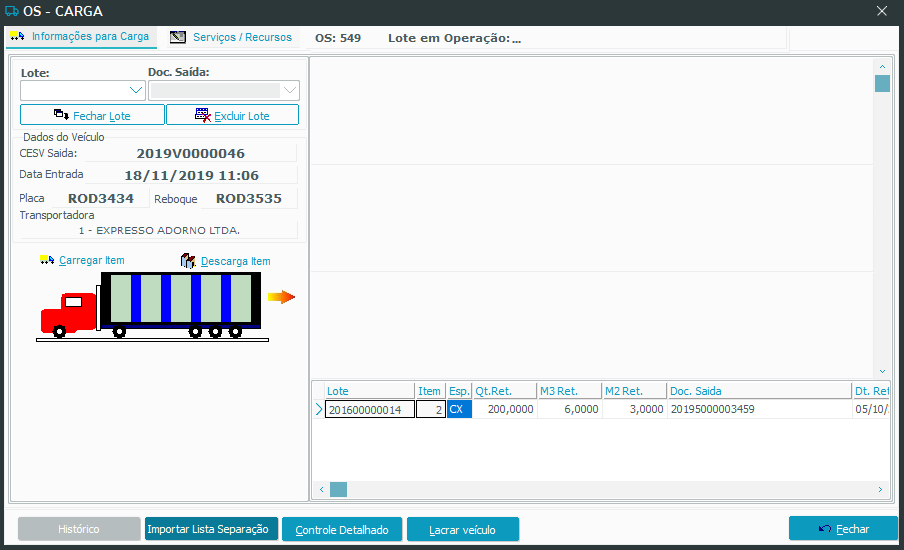Click the grid horizontal scrollbar thumb
Image resolution: width=904 pixels, height=550 pixels.
point(338,489)
